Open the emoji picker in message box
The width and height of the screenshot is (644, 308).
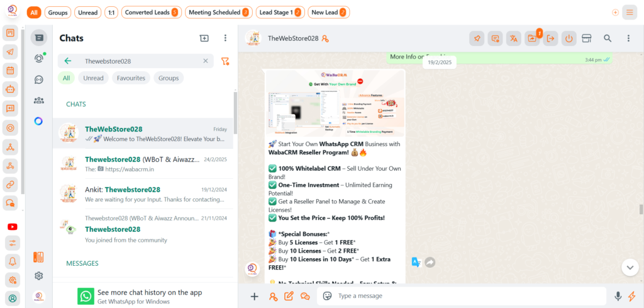point(327,296)
